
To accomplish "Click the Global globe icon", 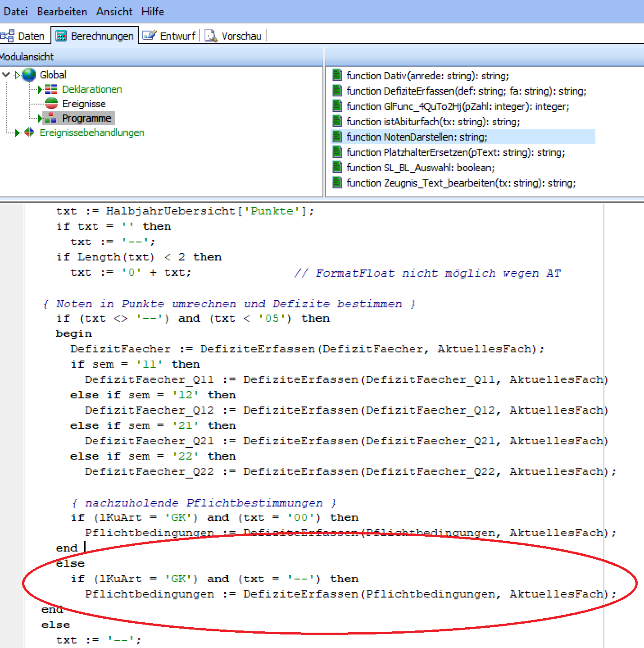I will click(29, 75).
